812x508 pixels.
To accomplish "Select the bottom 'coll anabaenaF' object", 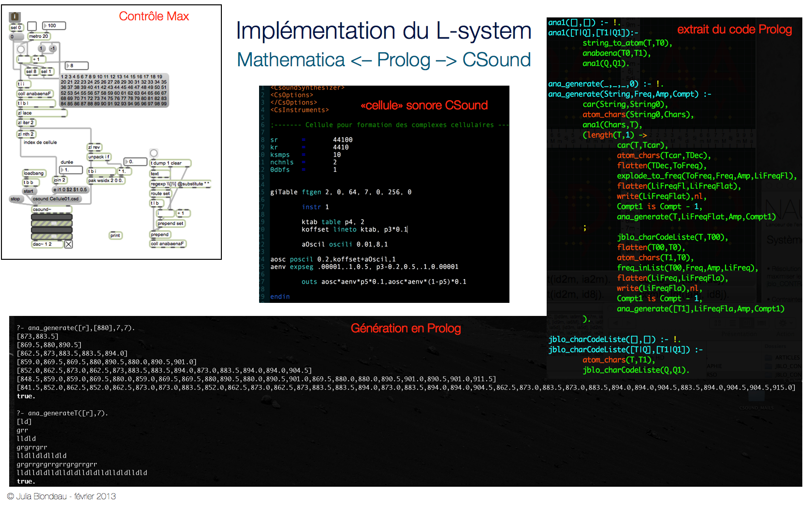I will 168,244.
